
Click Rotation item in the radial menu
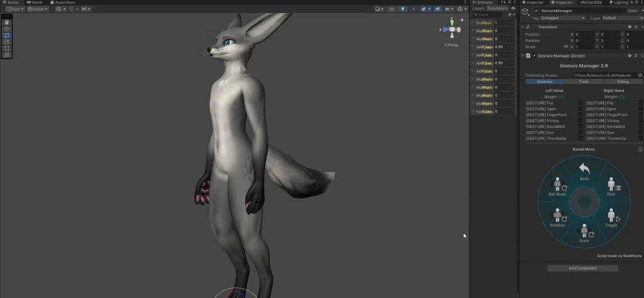558,218
